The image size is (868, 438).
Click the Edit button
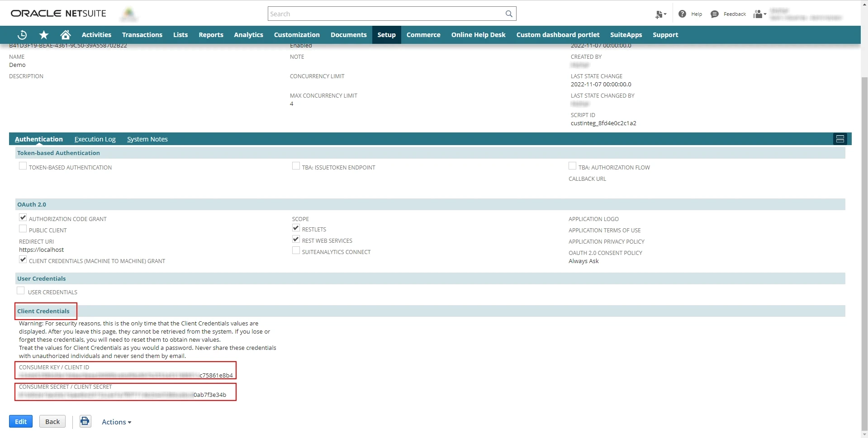coord(21,421)
